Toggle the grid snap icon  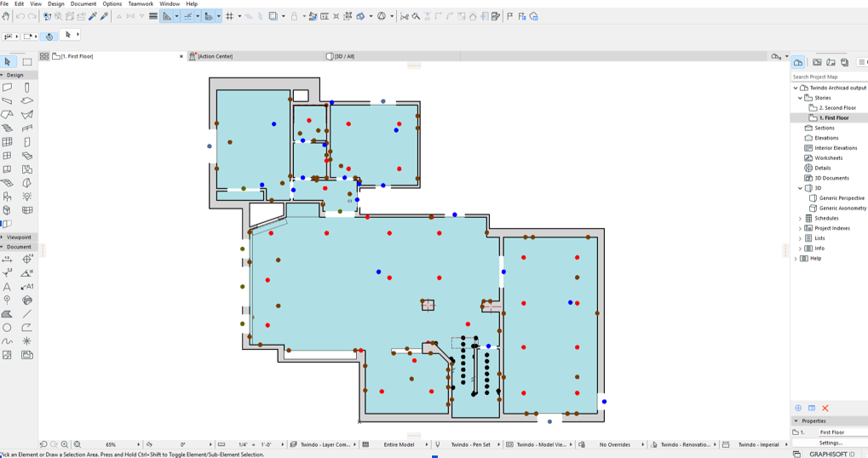[x=229, y=16]
